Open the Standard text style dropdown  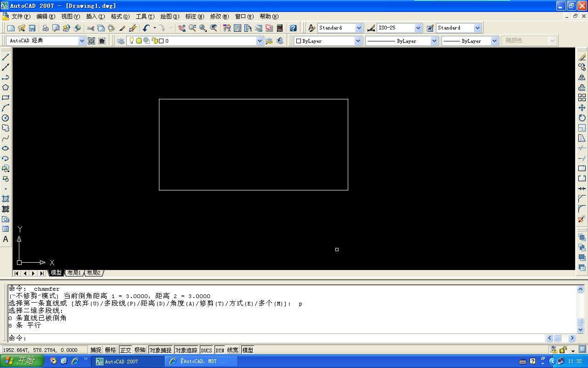coord(359,28)
